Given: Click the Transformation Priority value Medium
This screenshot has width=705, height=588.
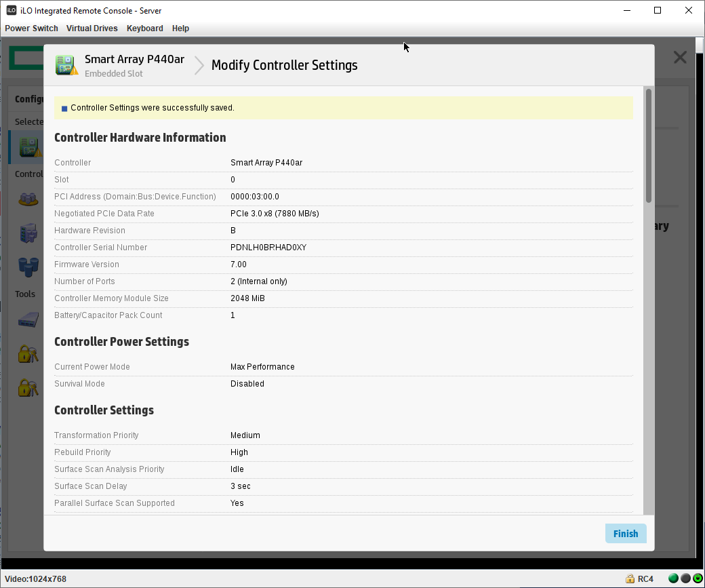Looking at the screenshot, I should tap(245, 435).
